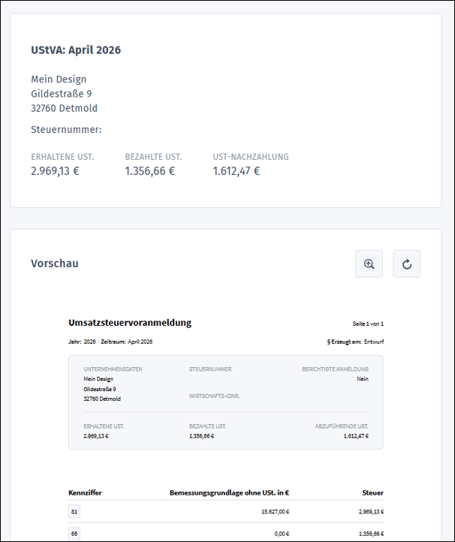Click the 'ERHALTENE UST.' label in summary card

[x=63, y=157]
